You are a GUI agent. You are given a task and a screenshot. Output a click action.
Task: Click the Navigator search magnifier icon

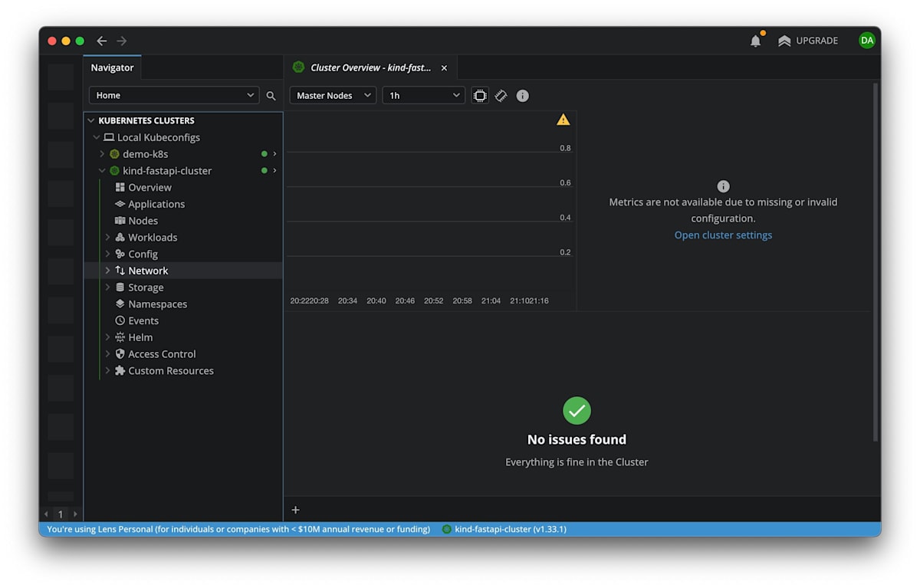pos(271,96)
